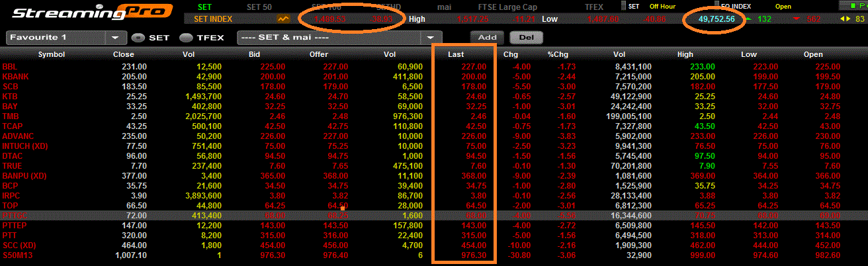The width and height of the screenshot is (868, 266).
Task: Open the Favourite 1 list dropdown
Action: pos(116,38)
